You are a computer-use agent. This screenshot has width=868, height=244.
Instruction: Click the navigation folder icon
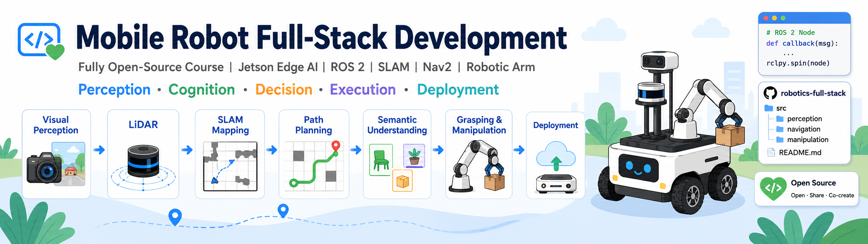[x=780, y=129]
